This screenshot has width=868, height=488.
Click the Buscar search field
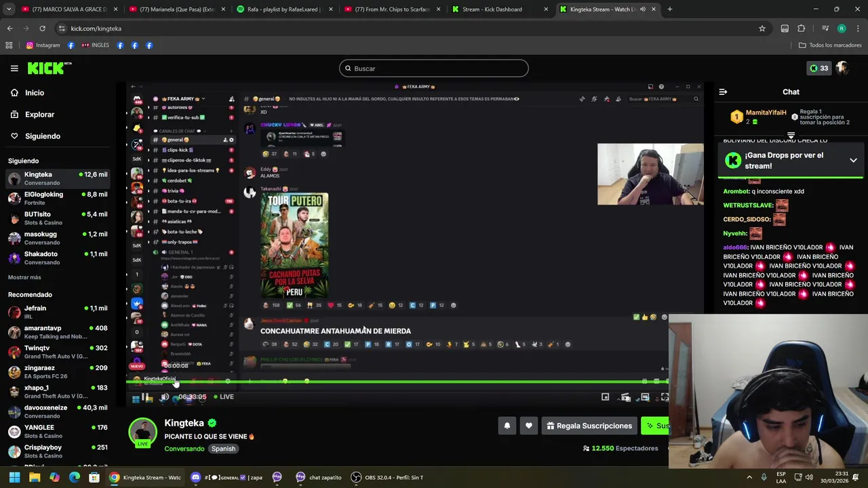(434, 68)
